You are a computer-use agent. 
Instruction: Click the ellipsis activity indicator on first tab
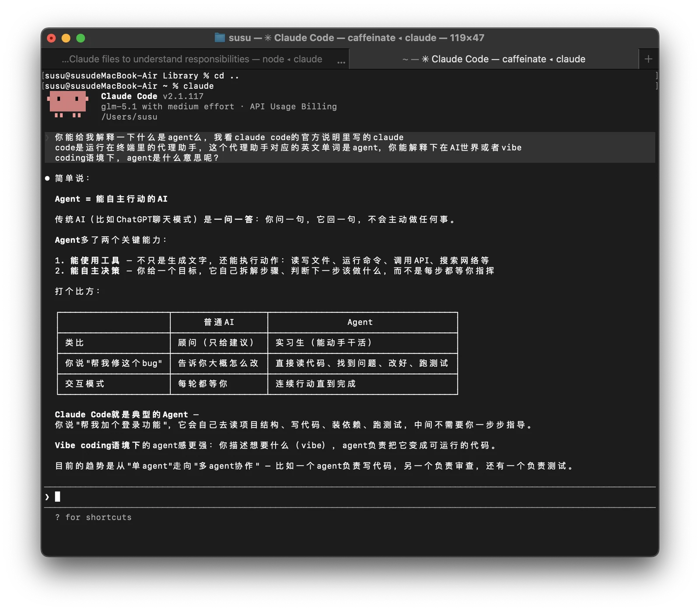pos(341,62)
